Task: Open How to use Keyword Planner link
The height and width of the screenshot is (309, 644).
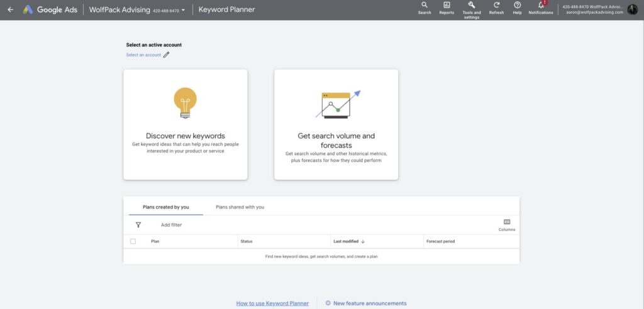Action: pos(272,304)
